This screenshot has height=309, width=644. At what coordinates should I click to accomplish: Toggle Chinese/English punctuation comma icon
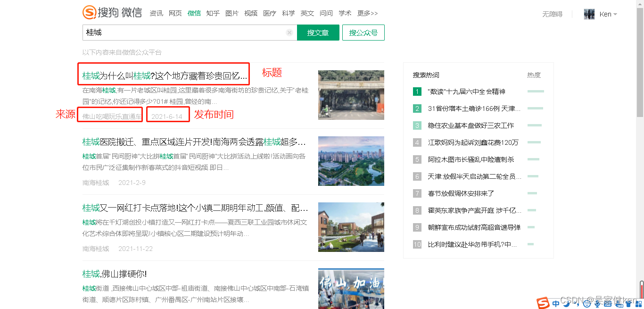coord(577,304)
